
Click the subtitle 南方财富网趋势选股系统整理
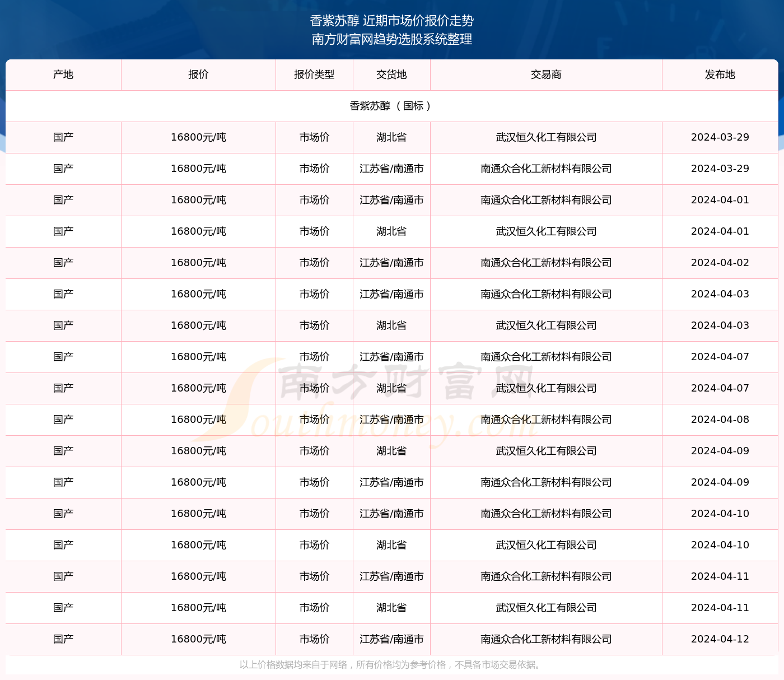tap(392, 39)
